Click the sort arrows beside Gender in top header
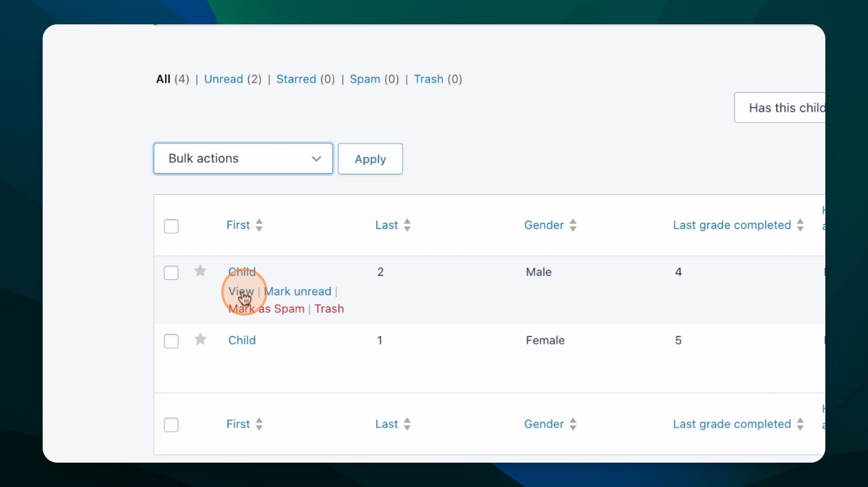The image size is (868, 487). coord(573,225)
